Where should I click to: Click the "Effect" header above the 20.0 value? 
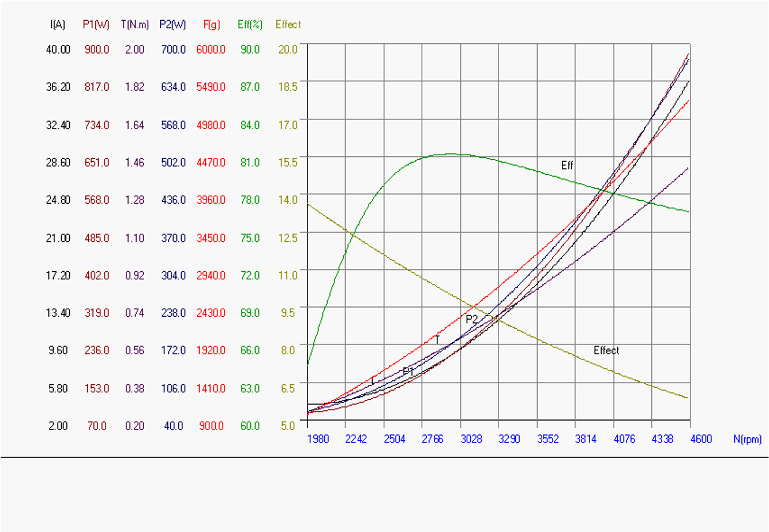point(288,25)
